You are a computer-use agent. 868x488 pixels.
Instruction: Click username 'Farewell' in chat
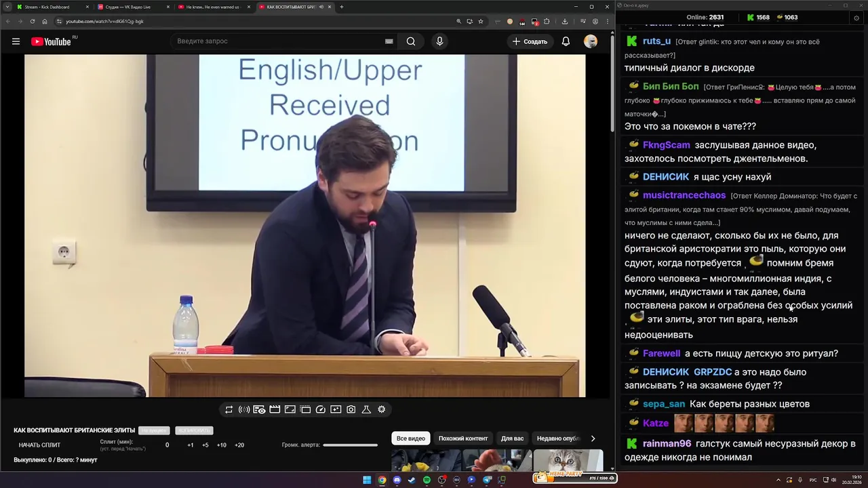point(661,353)
